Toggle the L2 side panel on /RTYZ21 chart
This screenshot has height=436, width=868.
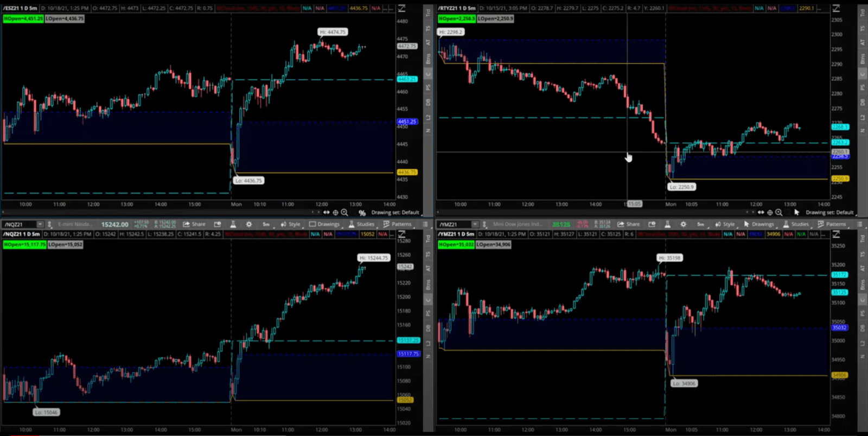(863, 117)
